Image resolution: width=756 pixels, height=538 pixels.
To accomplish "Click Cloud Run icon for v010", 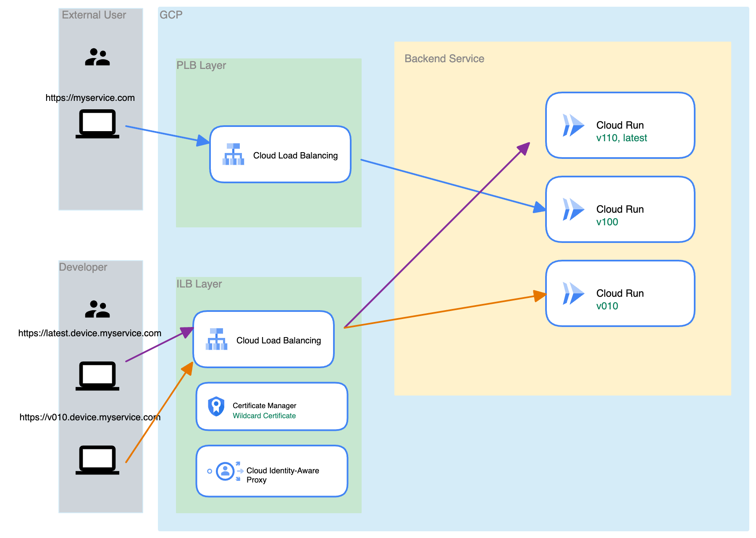I will [x=573, y=293].
